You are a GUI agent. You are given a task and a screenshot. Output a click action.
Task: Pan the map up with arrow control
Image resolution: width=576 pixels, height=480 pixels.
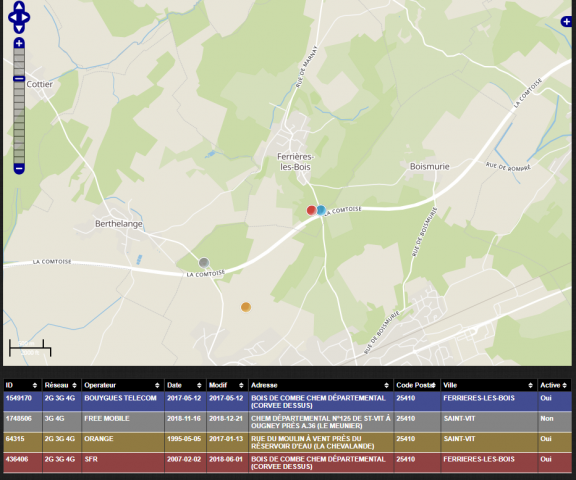coord(19,6)
